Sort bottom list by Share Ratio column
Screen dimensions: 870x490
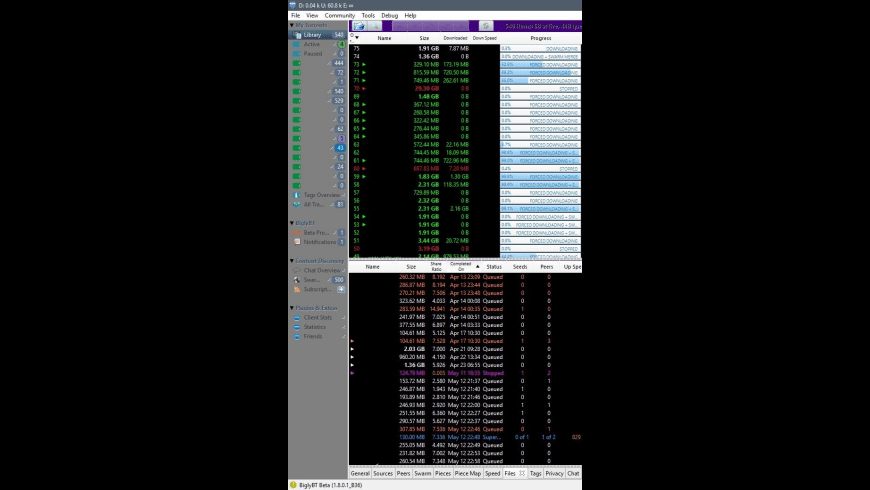point(436,267)
